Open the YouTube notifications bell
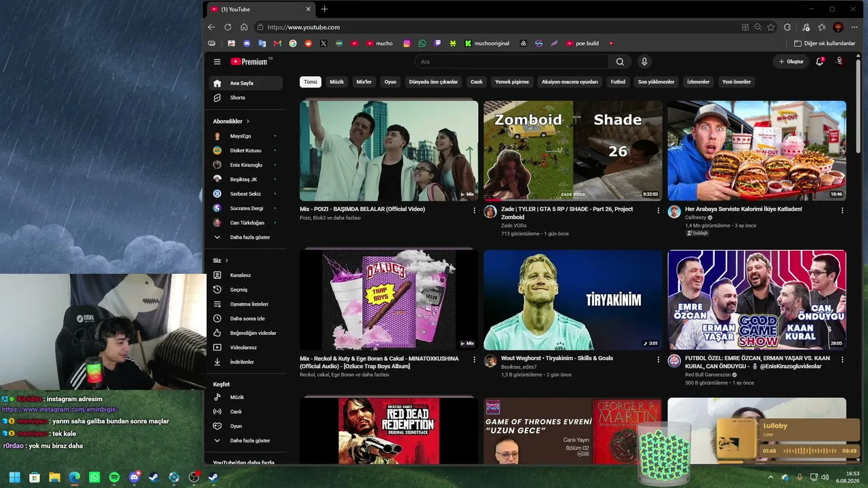 pos(820,62)
